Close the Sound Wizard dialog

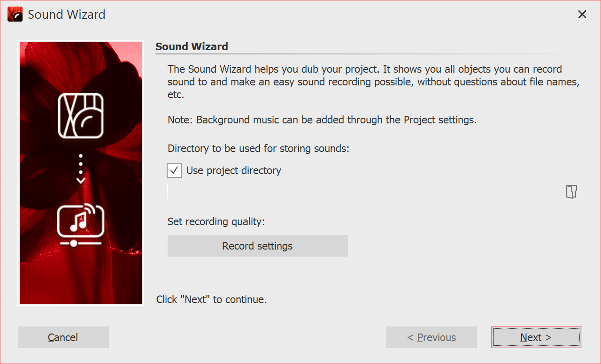pos(582,14)
